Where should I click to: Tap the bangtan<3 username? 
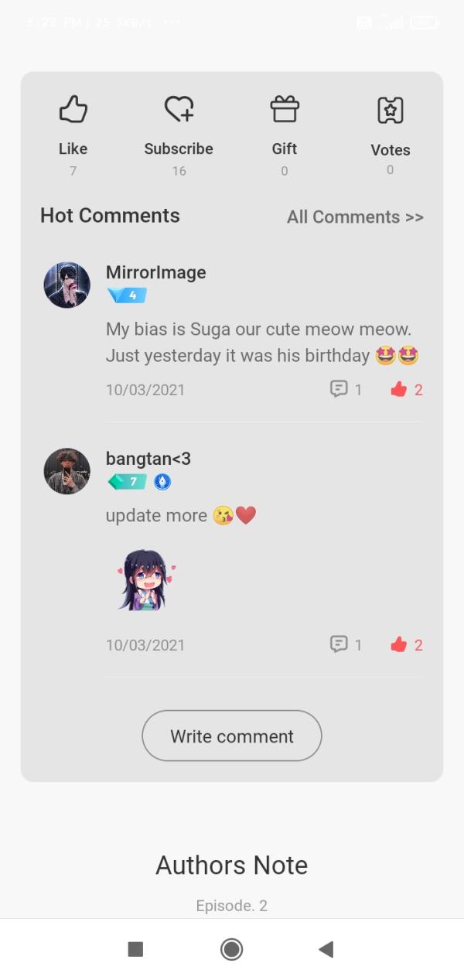point(148,459)
